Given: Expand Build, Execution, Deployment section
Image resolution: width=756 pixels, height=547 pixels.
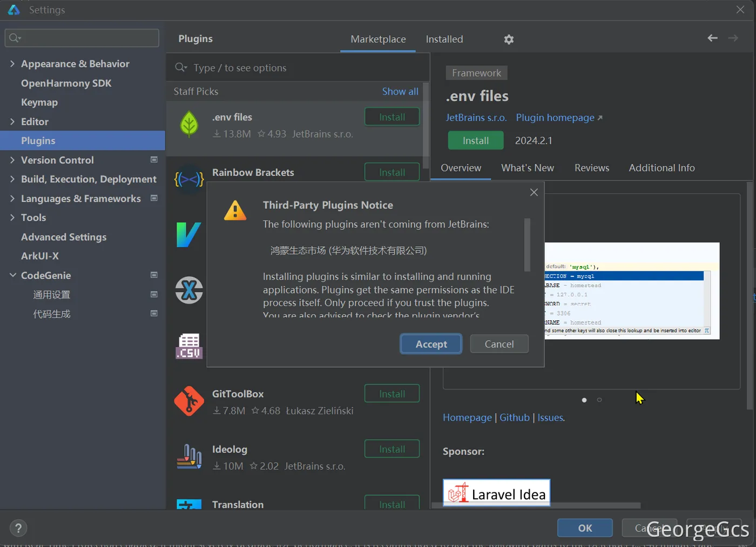Looking at the screenshot, I should point(12,179).
